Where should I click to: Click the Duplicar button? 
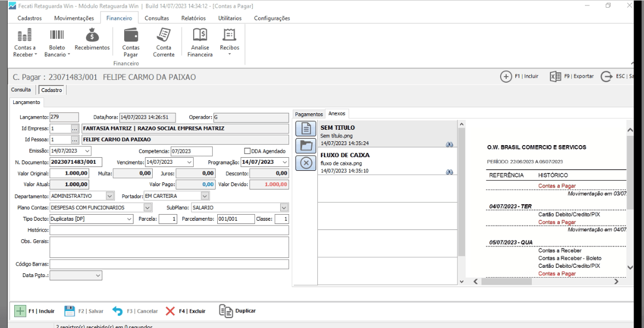[238, 311]
